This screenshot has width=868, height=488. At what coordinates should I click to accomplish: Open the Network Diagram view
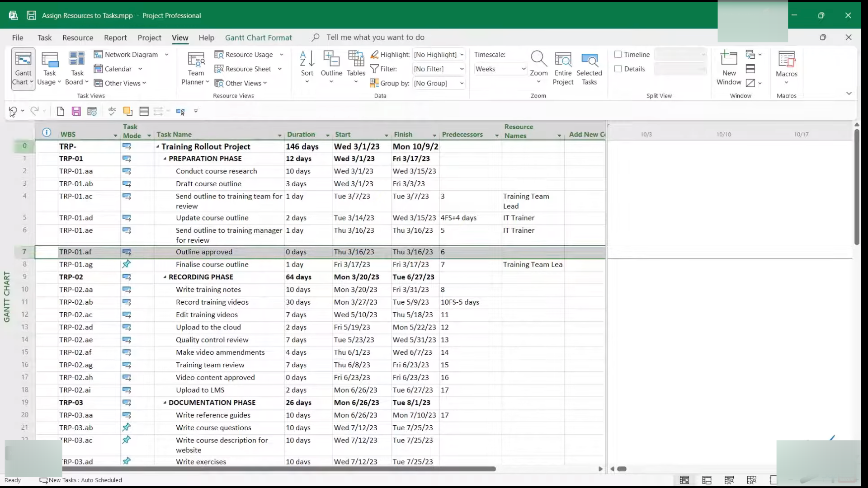pyautogui.click(x=131, y=55)
